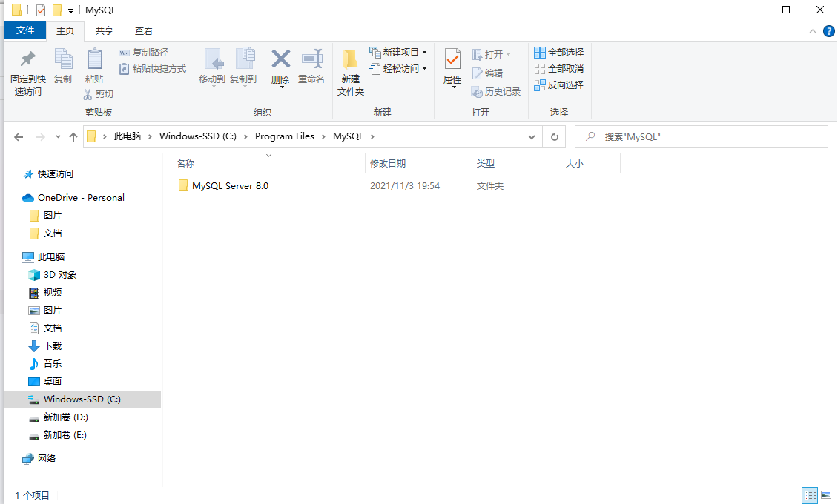Expand the Easy access (轻松访问) dropdown
This screenshot has height=504, width=838.
425,68
